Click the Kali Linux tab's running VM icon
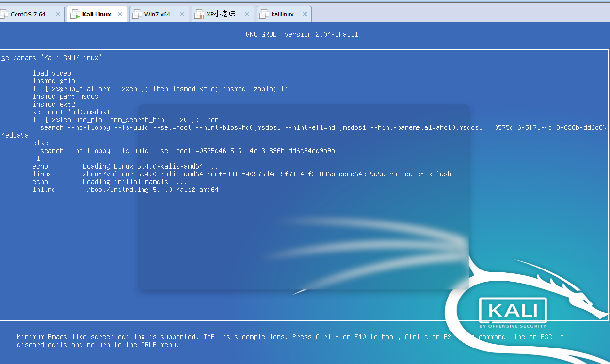Screen dimensions: 610x364 tap(75, 15)
